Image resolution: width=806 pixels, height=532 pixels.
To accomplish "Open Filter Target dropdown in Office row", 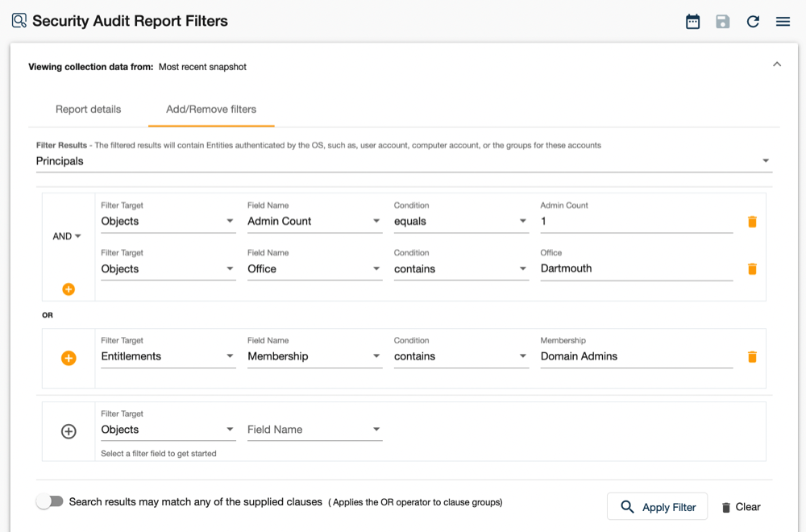I will coord(168,269).
